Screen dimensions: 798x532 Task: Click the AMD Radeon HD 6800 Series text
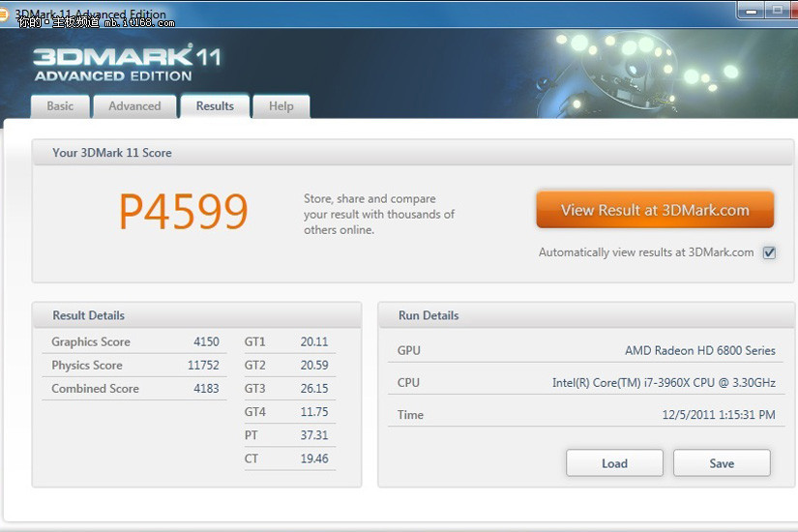point(699,350)
